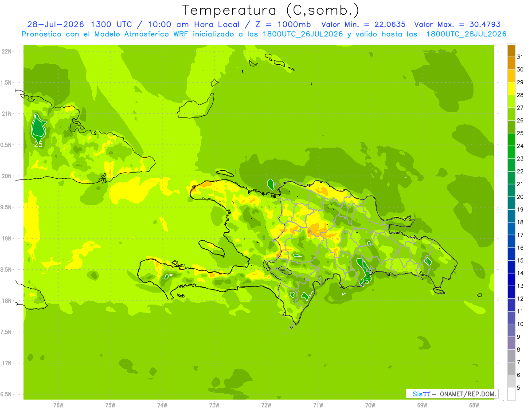Click the "20N" latitude axis label

point(6,176)
